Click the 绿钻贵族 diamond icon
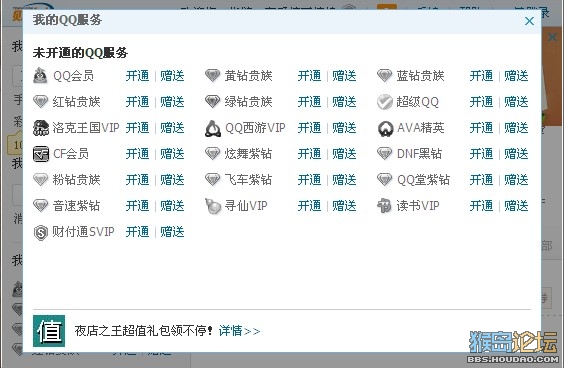Viewport: 564px width, 368px height. tap(212, 102)
